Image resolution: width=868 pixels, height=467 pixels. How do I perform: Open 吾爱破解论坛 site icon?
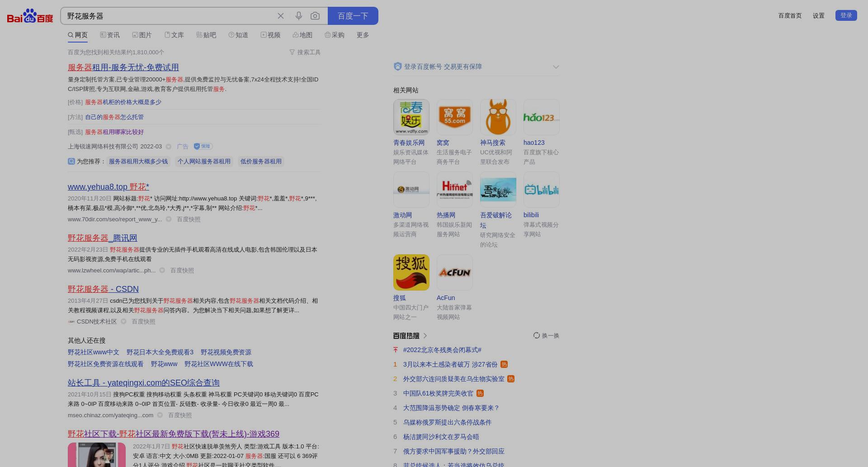[x=498, y=190]
